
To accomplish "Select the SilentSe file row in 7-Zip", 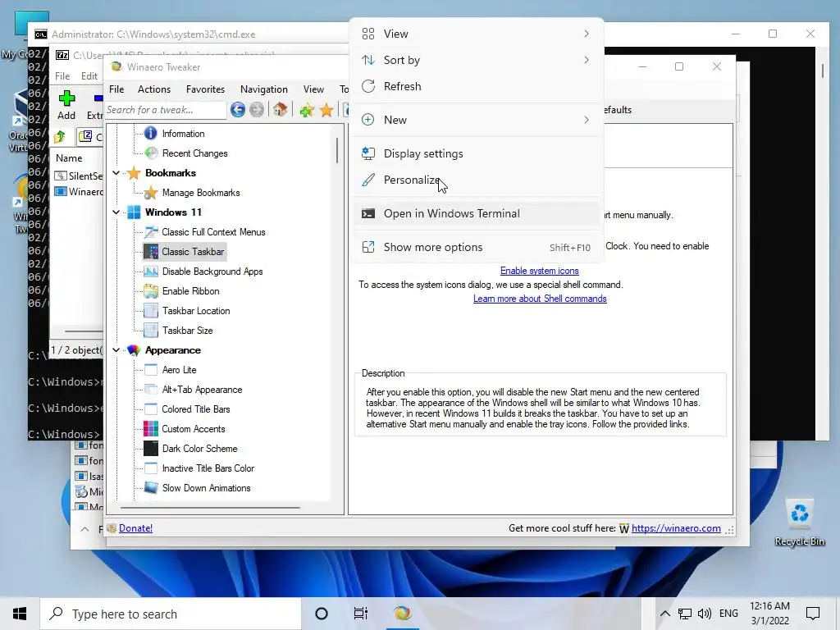I will [x=78, y=176].
